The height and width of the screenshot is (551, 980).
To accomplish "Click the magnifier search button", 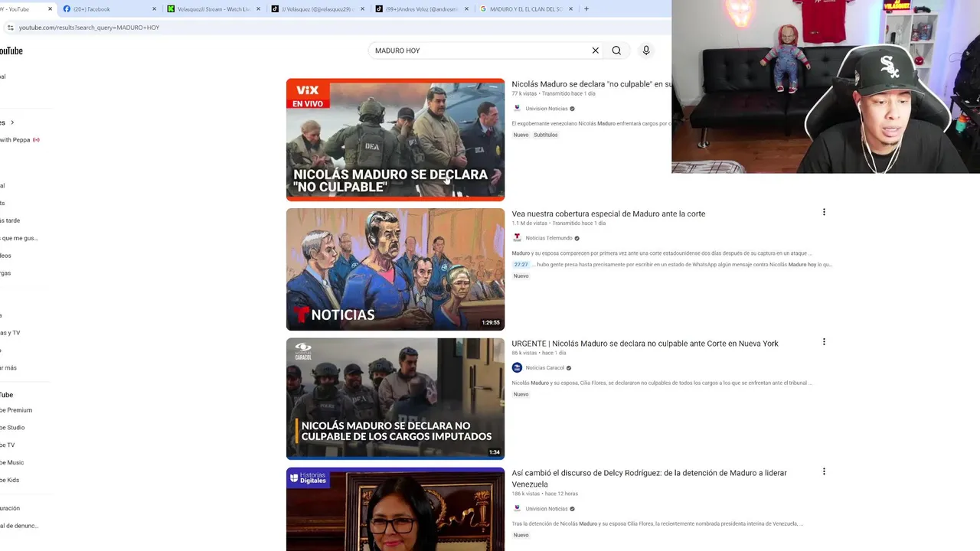I will [616, 51].
